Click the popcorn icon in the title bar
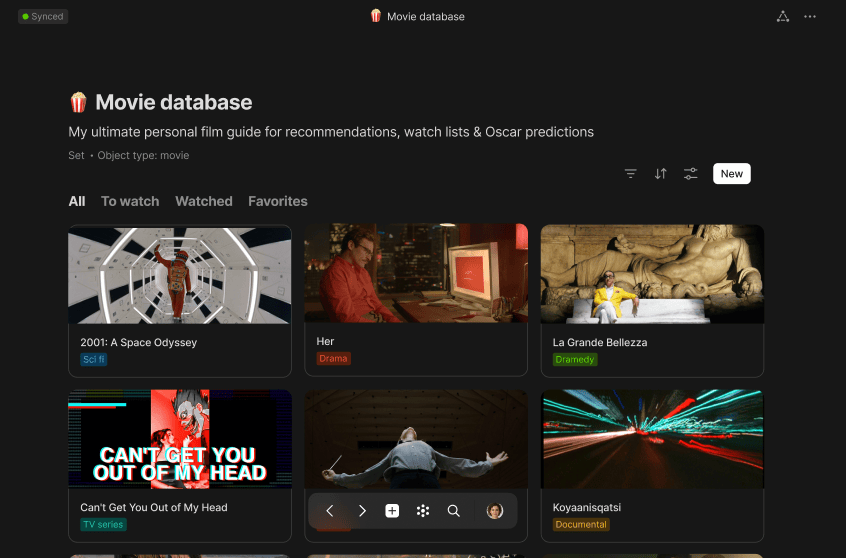Screen dimensions: 846x558 click(376, 16)
